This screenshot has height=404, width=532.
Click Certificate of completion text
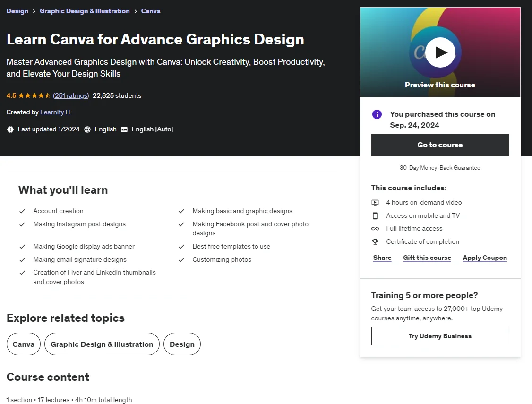[x=422, y=242]
